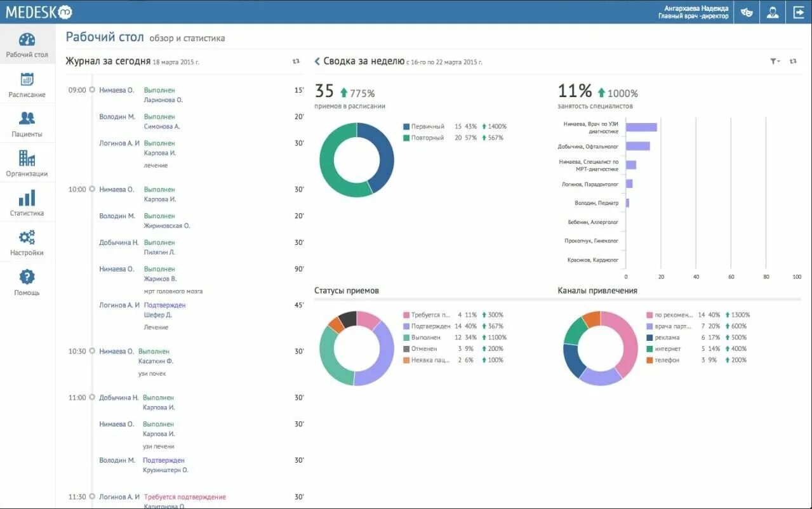The image size is (812, 509).
Task: Click the 'Логинов, Парадонтолог' chart label
Action: pyautogui.click(x=590, y=184)
